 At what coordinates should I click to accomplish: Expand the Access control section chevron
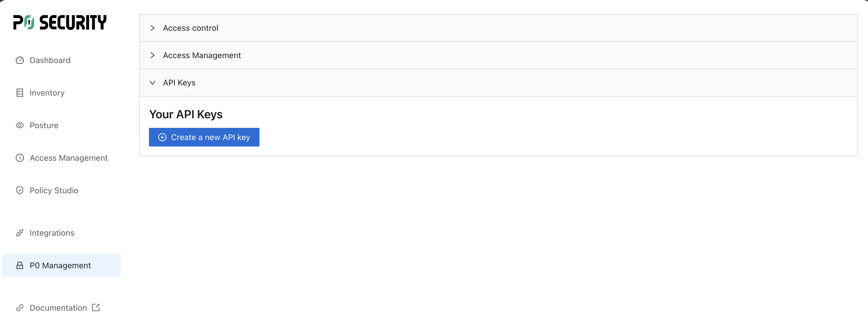152,28
